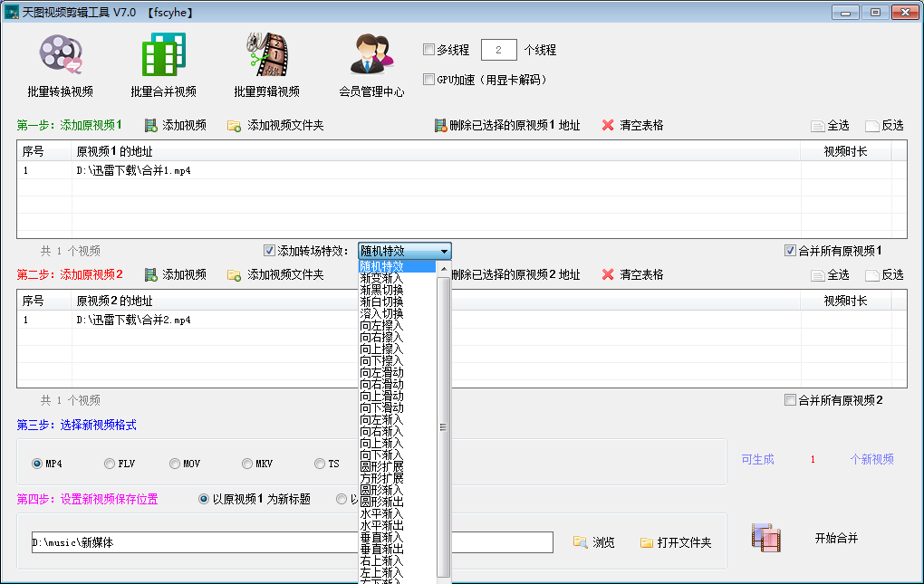Click 反选 icon for 原视频2 table
Viewport: 924px width, 584px height.
871,275
